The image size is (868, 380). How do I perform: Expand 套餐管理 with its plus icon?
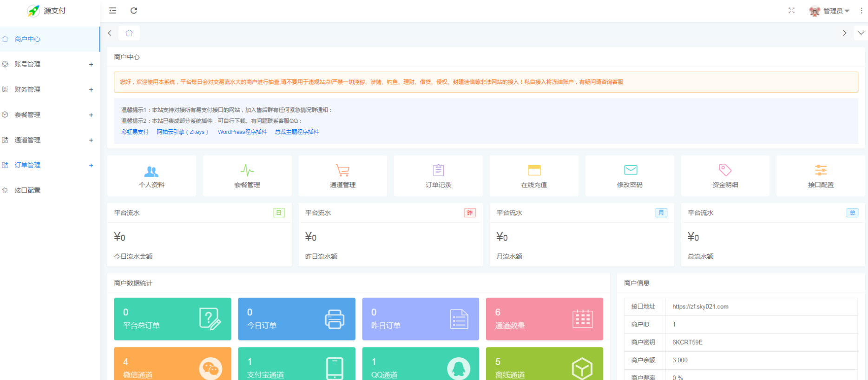[91, 115]
